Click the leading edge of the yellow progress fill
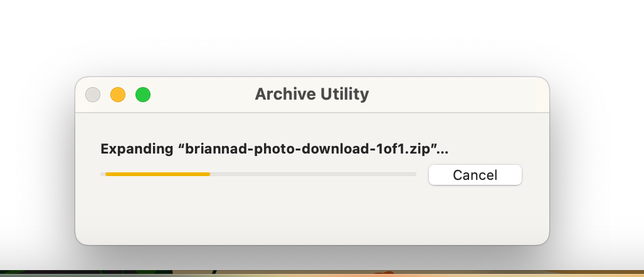 pyautogui.click(x=209, y=174)
